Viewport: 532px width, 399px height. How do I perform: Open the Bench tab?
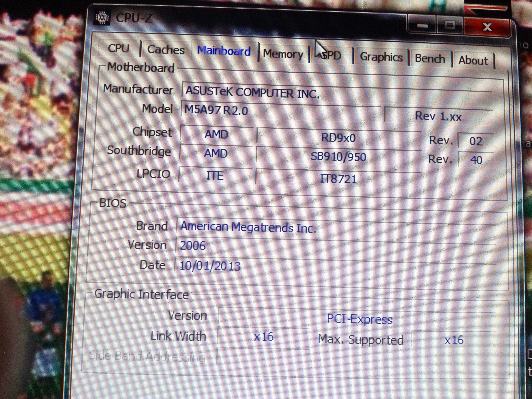[430, 59]
